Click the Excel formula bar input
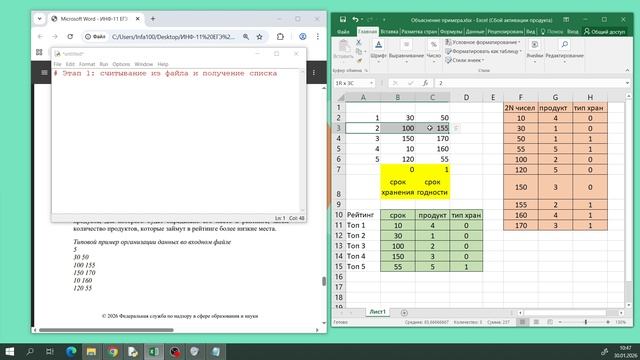 pos(529,83)
